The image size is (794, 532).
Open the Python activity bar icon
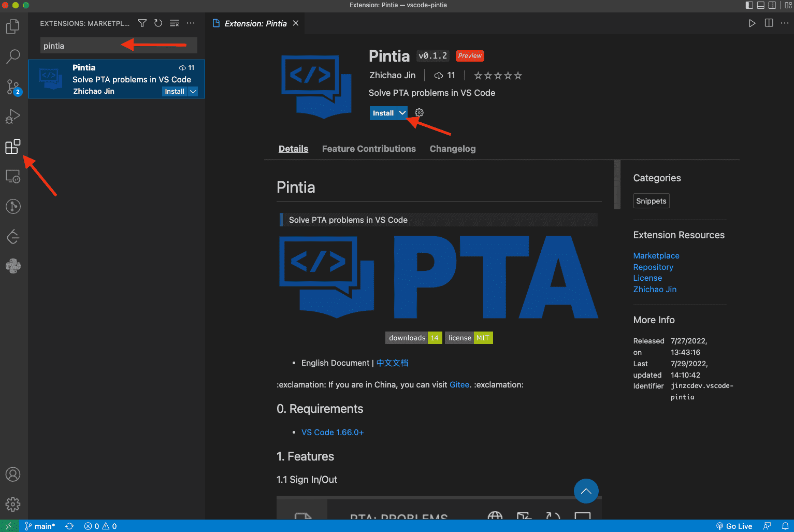click(13, 266)
